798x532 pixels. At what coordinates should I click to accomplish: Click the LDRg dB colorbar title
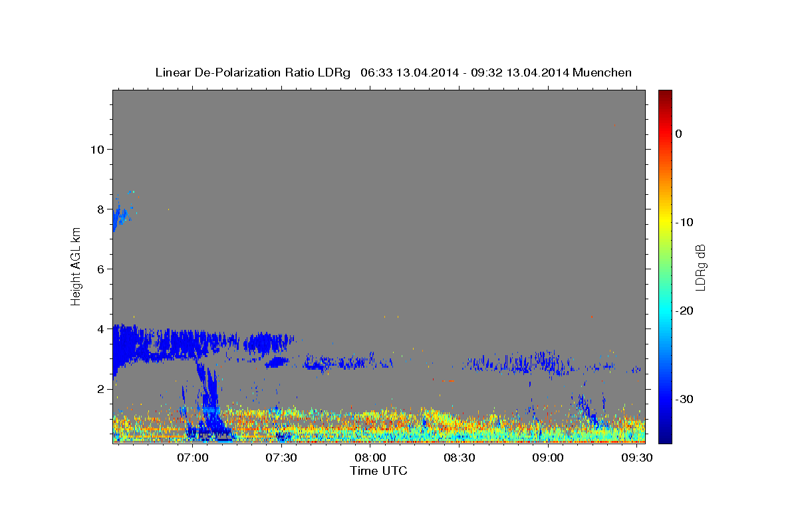[700, 266]
